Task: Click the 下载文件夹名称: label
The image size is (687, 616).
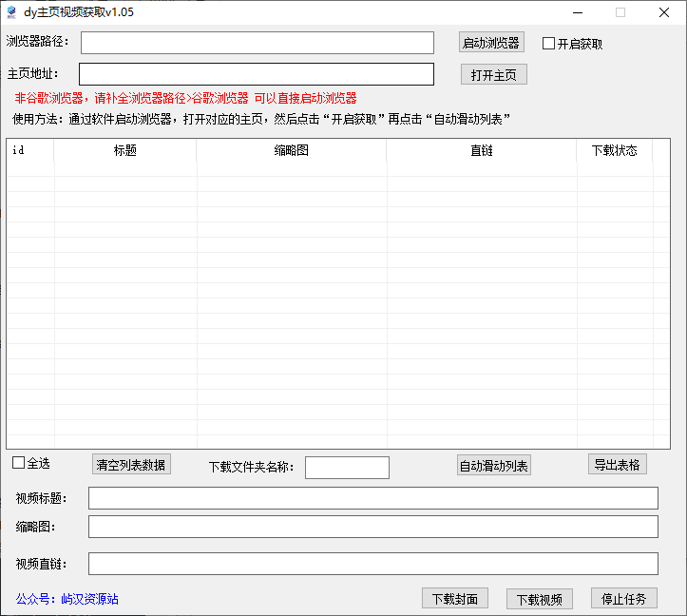Action: tap(251, 467)
